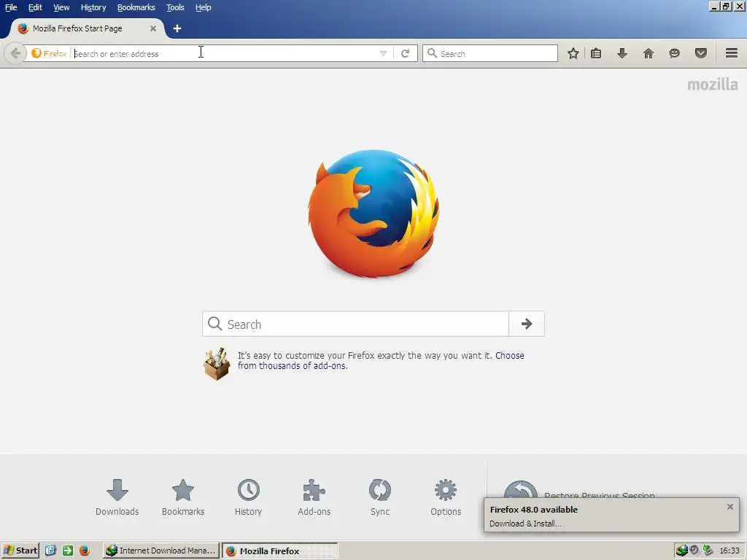Select the Mozilla Firefox Start Page tab
The width and height of the screenshot is (747, 560).
click(x=86, y=28)
